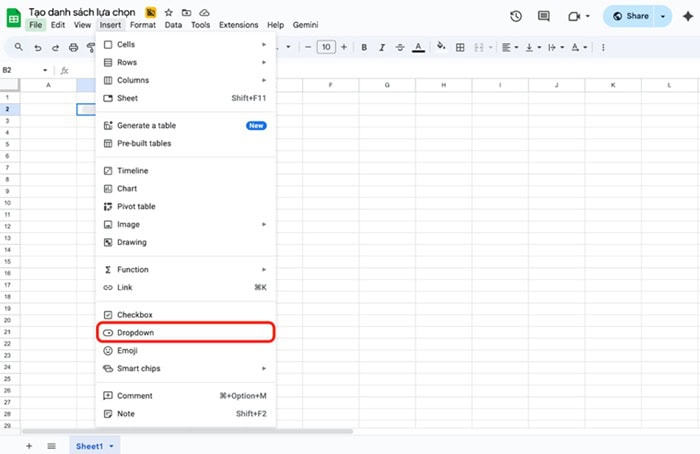
Task: Open the Format menu
Action: click(x=143, y=25)
